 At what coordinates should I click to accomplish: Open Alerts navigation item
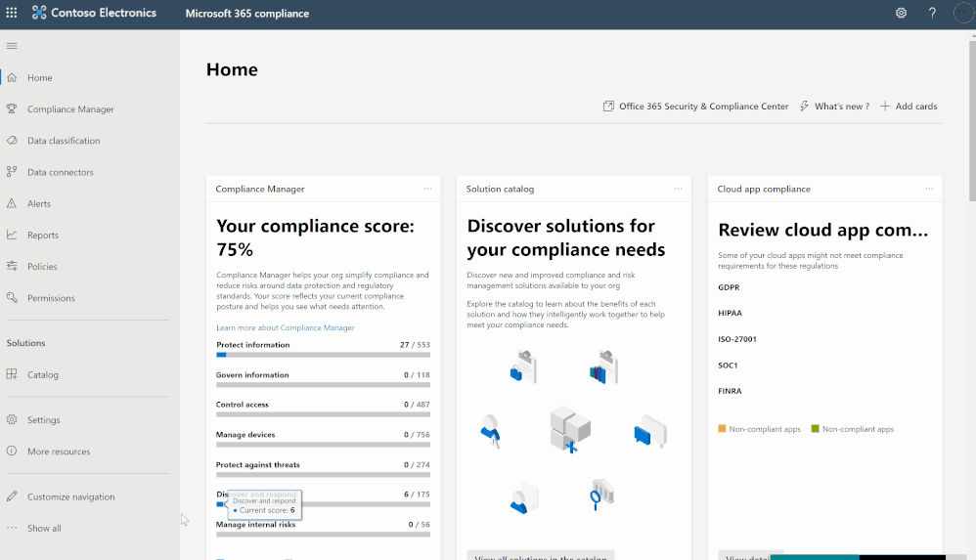click(x=38, y=203)
